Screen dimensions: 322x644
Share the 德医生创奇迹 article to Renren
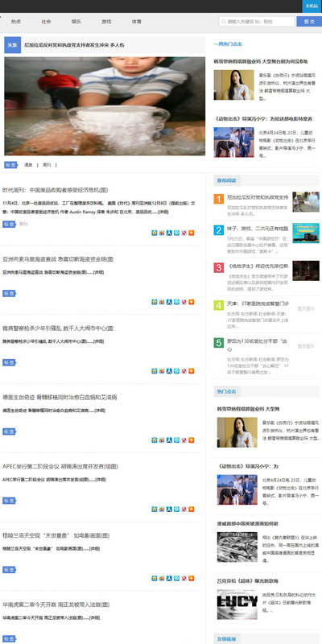click(169, 440)
